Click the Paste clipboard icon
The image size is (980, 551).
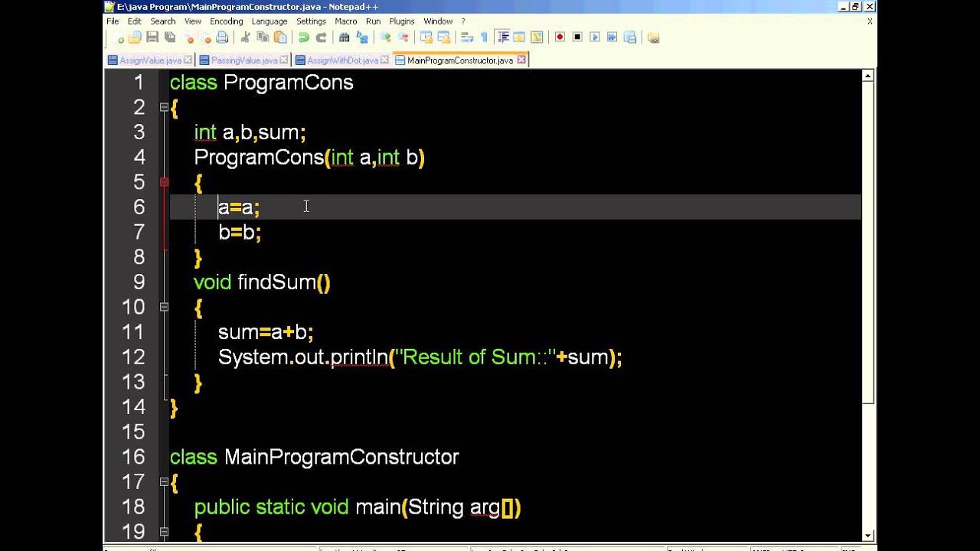click(280, 37)
